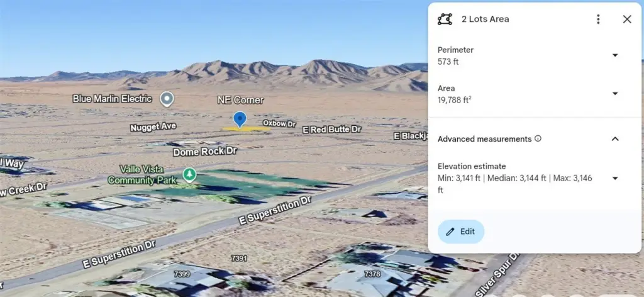Click the yellow highlighted lot polygon
Image resolution: width=644 pixels, height=297 pixels.
(x=247, y=129)
